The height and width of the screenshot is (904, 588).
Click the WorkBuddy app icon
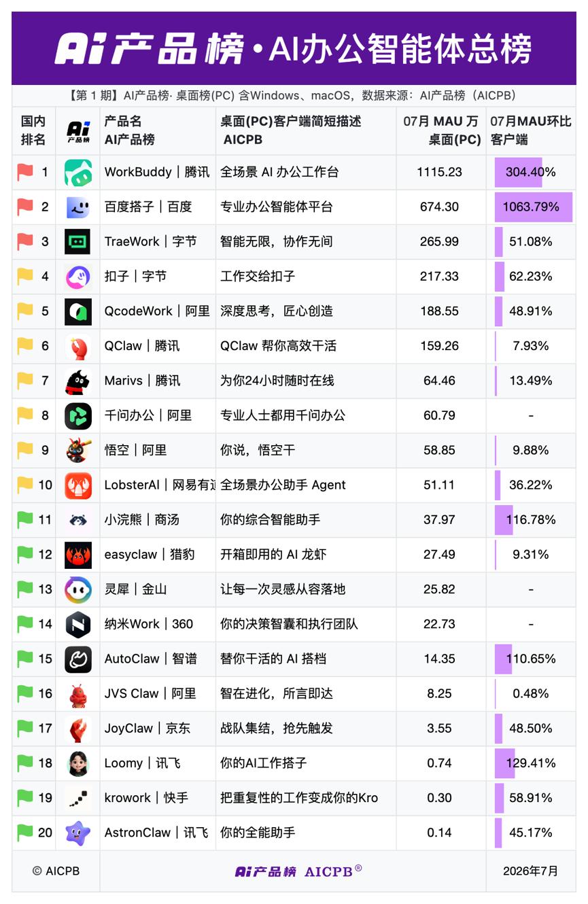[x=78, y=173]
